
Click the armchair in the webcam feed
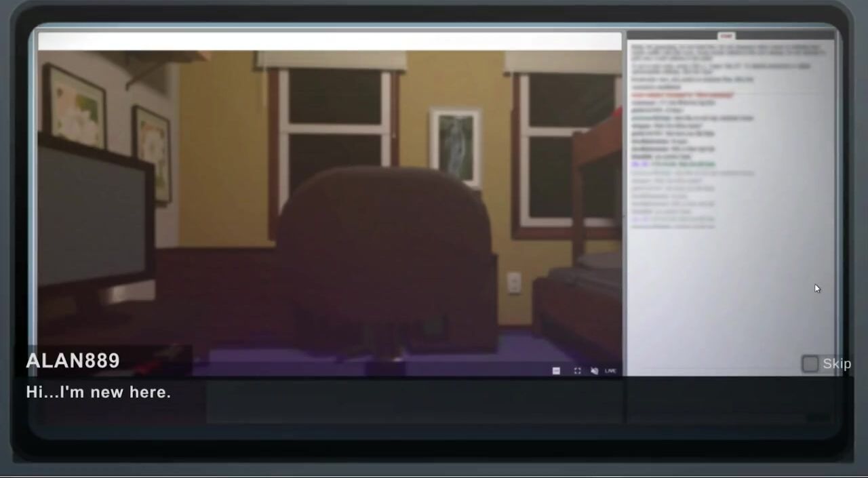pos(385,258)
